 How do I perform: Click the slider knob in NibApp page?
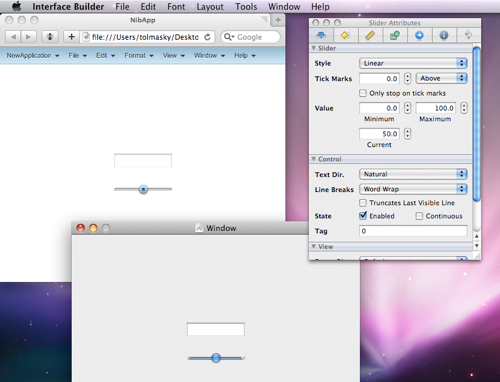click(x=143, y=189)
